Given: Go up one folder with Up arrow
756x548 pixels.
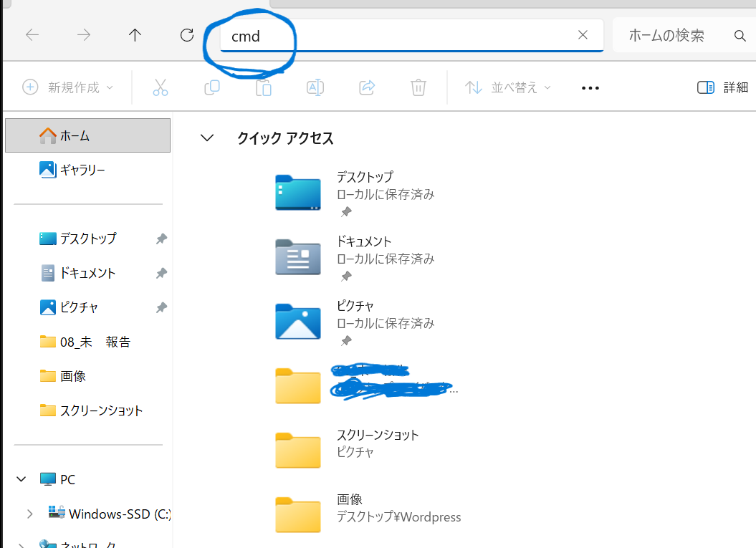Looking at the screenshot, I should 135,35.
